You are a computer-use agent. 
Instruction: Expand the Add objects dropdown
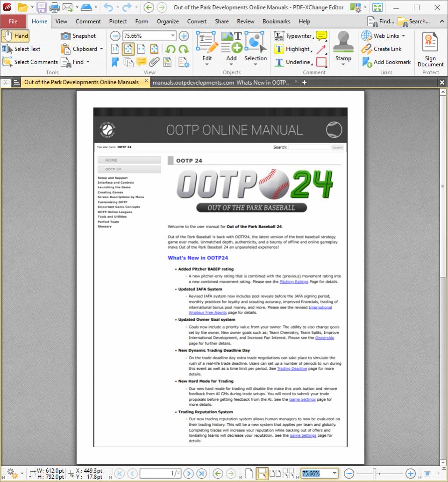pos(231,65)
